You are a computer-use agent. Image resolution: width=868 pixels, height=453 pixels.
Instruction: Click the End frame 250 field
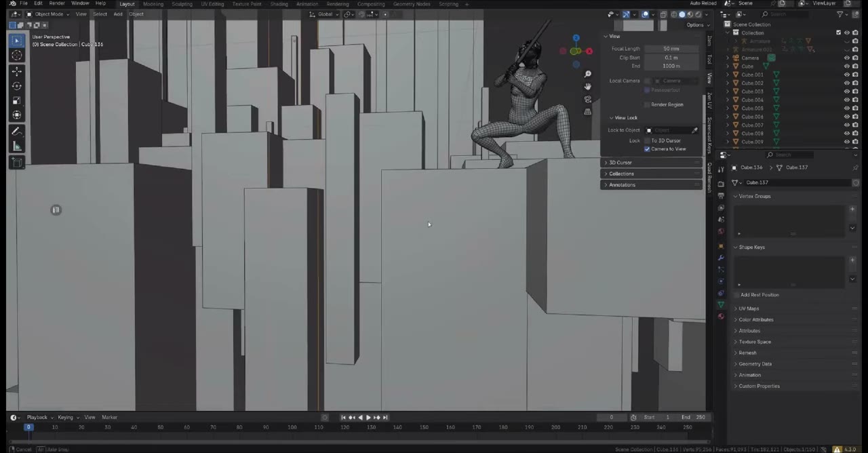tap(693, 418)
